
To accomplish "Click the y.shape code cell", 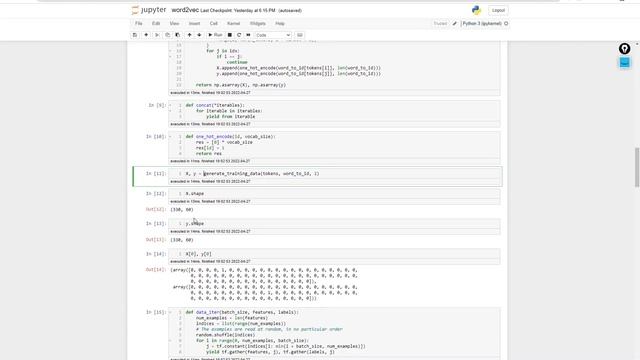I will 334,224.
